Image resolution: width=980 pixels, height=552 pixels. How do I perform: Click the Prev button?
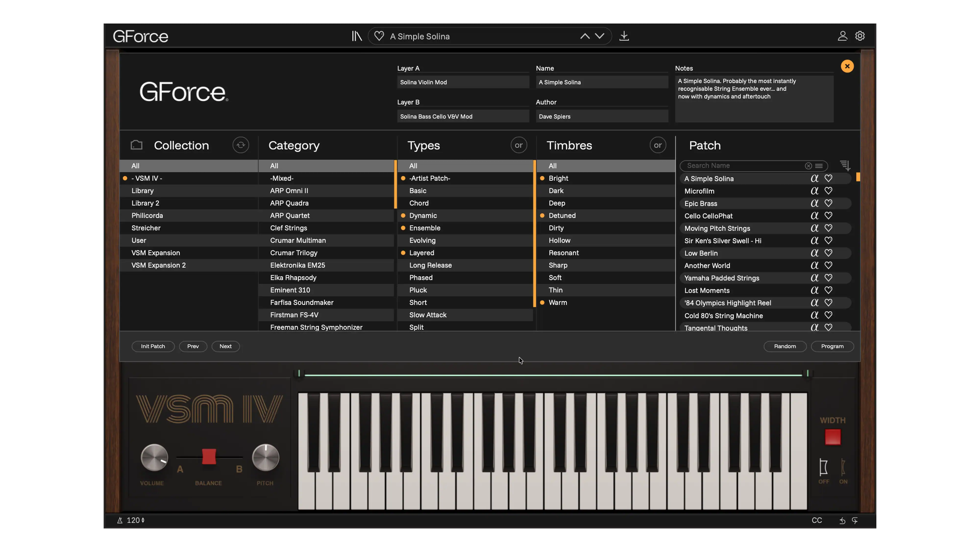click(193, 346)
